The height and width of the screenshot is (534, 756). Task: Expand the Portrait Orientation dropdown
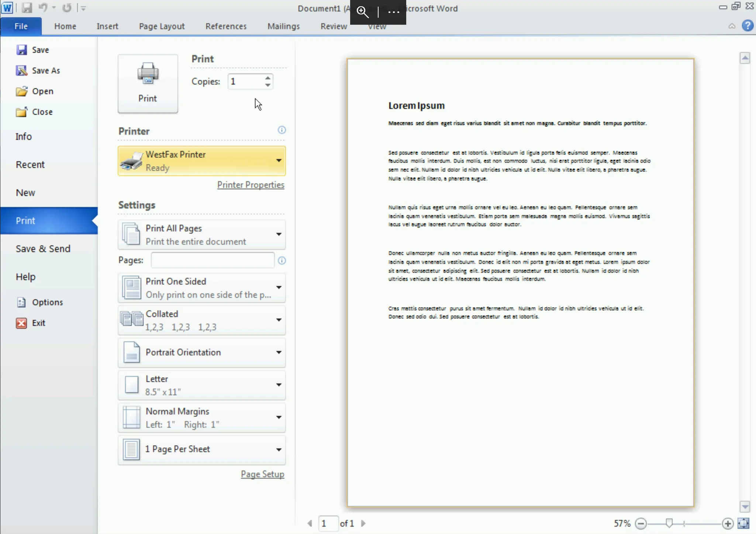(x=279, y=352)
